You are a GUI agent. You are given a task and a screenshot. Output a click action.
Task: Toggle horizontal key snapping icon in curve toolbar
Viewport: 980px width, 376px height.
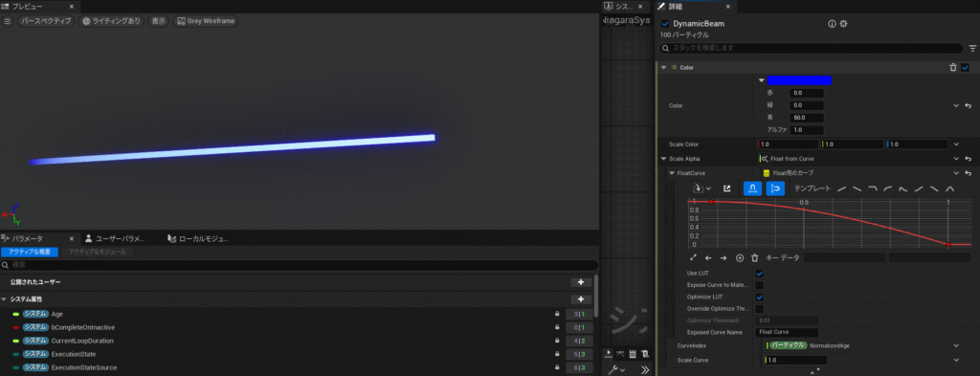coord(752,188)
